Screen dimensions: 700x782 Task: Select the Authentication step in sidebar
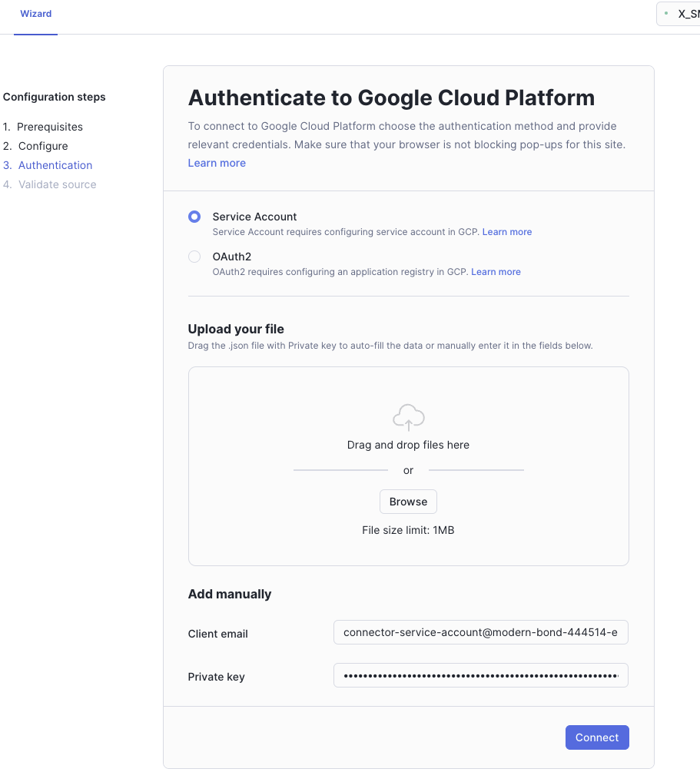[55, 165]
